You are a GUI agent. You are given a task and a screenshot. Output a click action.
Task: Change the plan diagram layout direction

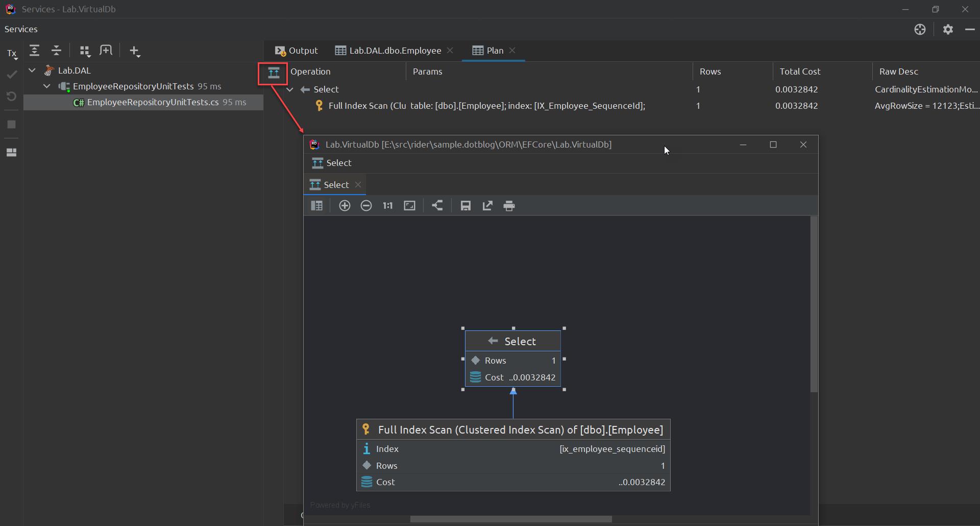(437, 206)
